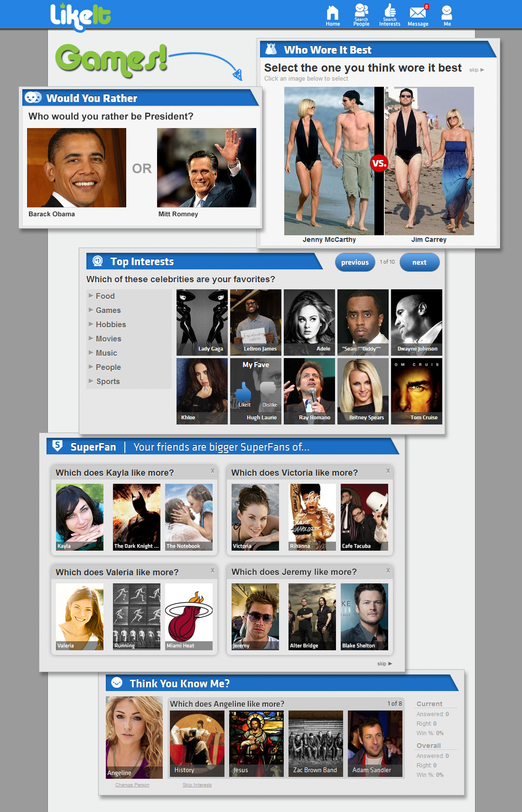Click the Think You Know Me smiley icon
The image size is (522, 812).
click(x=117, y=683)
